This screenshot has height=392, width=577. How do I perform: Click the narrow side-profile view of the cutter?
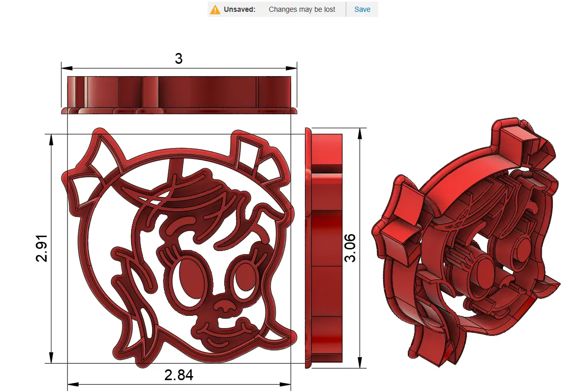tap(324, 247)
